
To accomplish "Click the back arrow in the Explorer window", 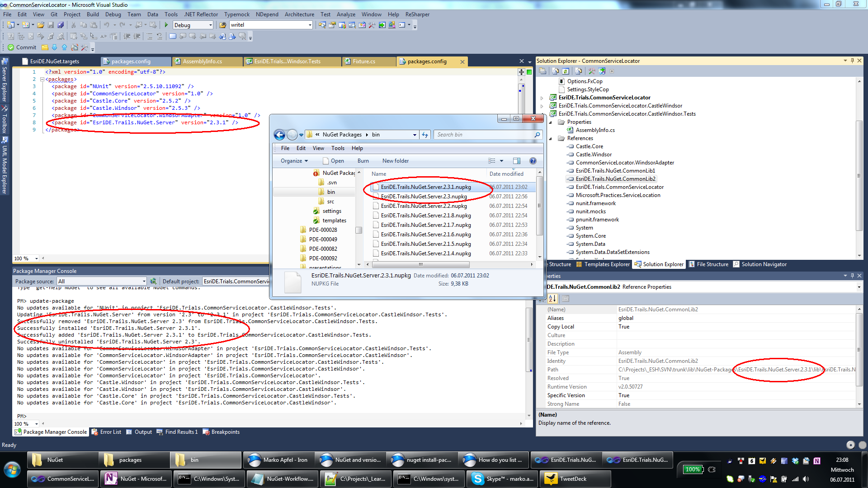I will (279, 135).
